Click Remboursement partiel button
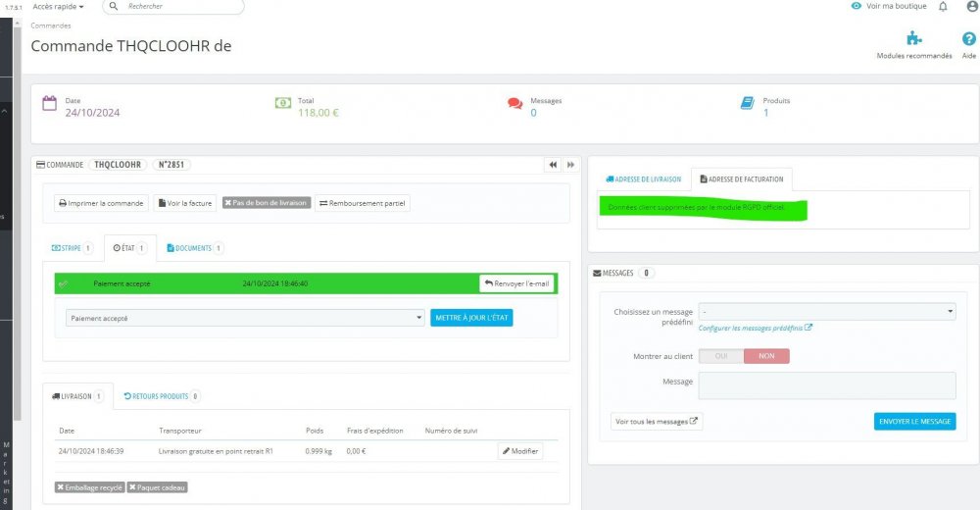 (363, 203)
